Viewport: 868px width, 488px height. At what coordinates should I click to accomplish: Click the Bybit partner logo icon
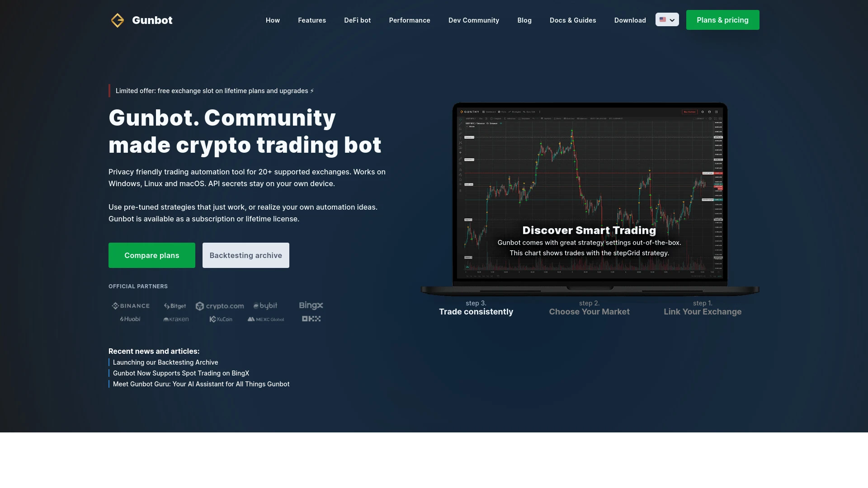pos(265,305)
